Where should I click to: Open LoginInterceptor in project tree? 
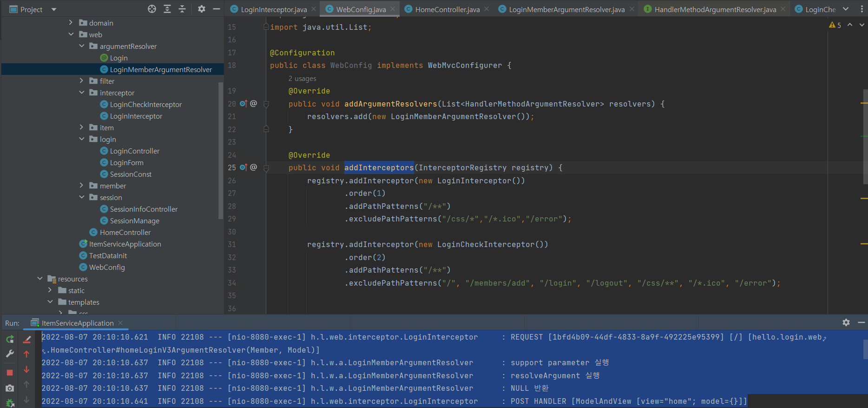[131, 116]
